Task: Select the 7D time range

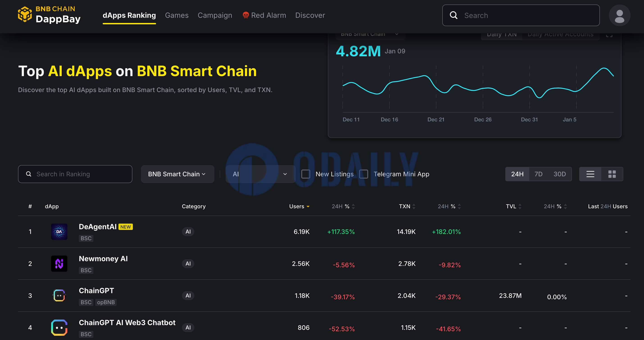Action: click(538, 174)
